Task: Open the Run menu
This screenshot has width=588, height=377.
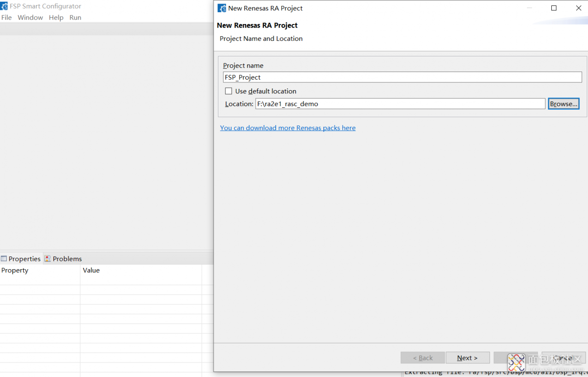Action: click(x=75, y=18)
